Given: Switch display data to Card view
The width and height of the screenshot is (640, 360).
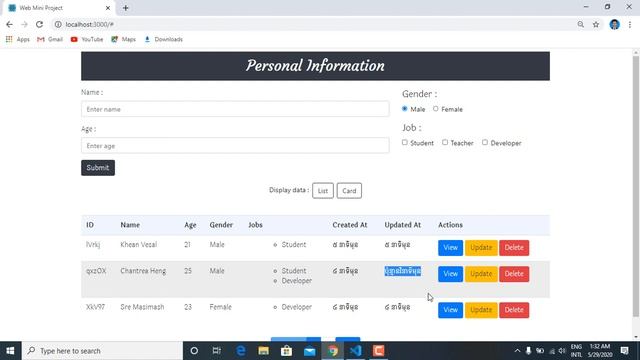Looking at the screenshot, I should click(349, 191).
